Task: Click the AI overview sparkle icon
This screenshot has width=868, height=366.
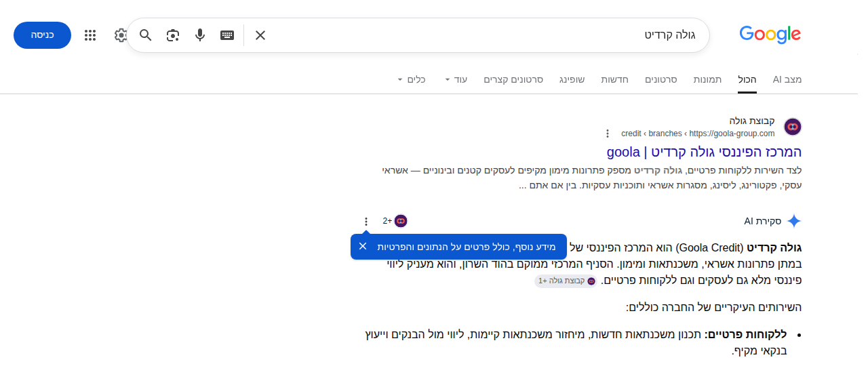Action: (x=794, y=221)
